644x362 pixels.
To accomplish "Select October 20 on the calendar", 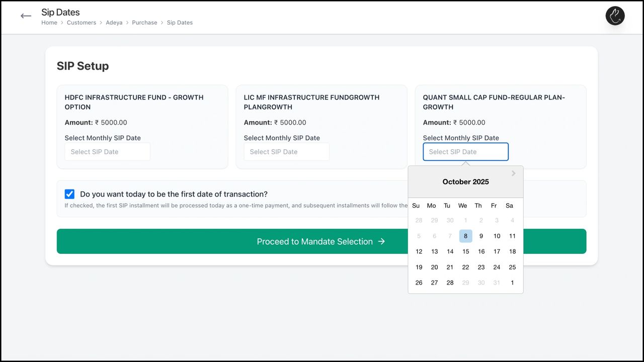I will [x=434, y=267].
